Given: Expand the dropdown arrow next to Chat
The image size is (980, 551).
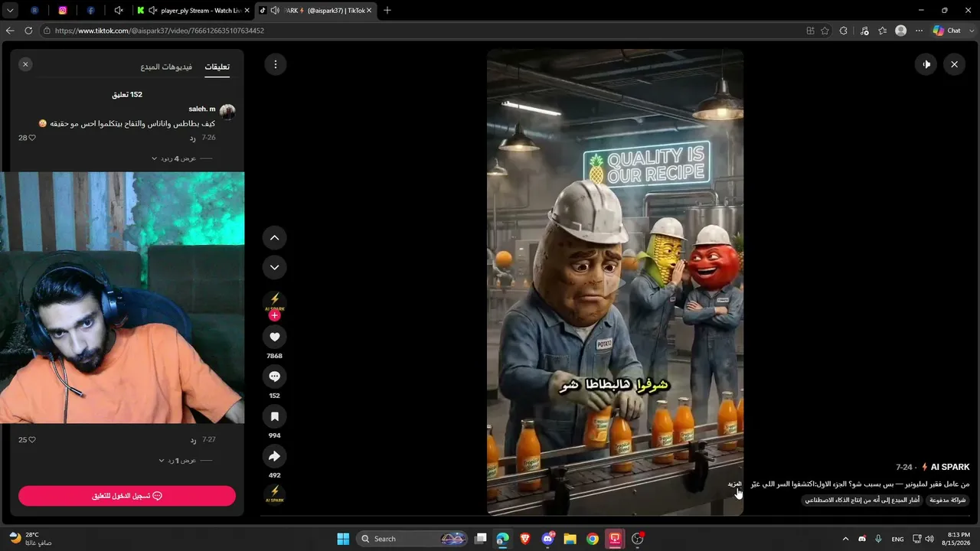Looking at the screenshot, I should [971, 31].
